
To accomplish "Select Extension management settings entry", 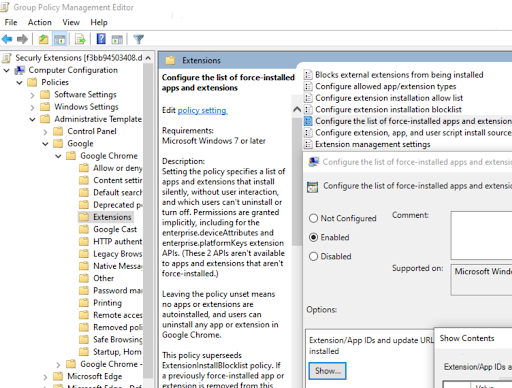I will [373, 144].
